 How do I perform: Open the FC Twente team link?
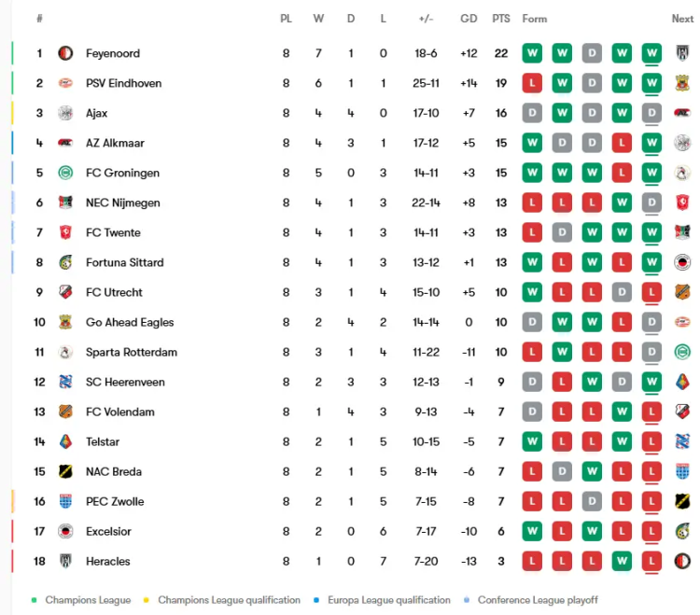pyautogui.click(x=113, y=232)
